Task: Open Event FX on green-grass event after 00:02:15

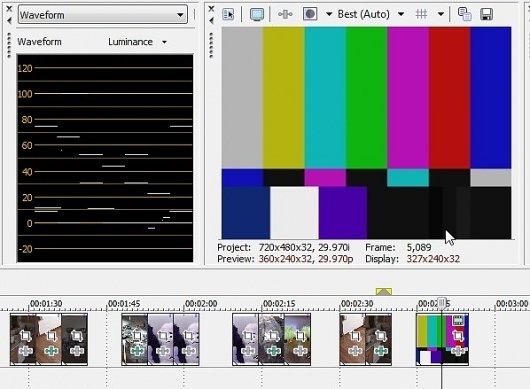Action: (299, 351)
